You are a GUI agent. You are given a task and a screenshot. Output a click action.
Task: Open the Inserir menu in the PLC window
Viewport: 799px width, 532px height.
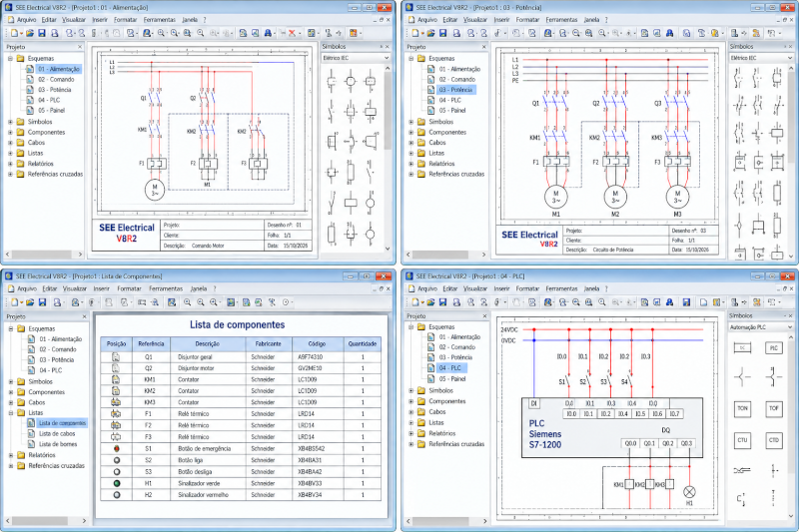click(501, 288)
